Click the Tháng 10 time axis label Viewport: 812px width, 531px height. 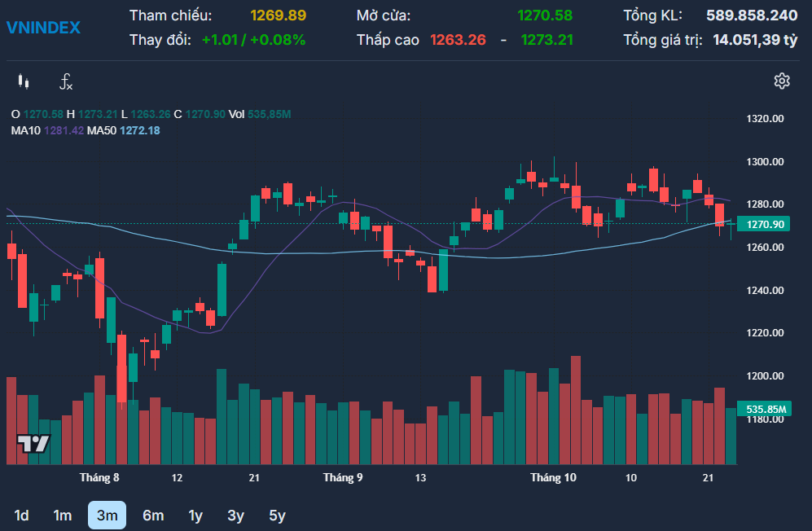pos(553,477)
